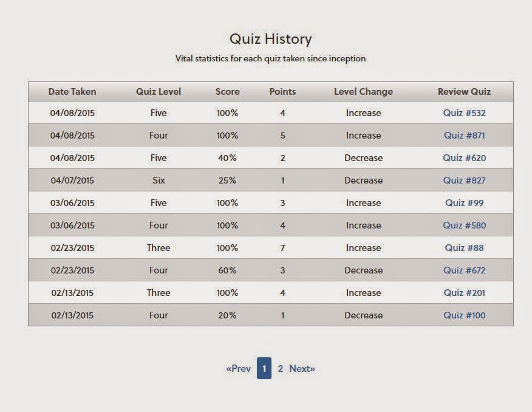Open the Quiz #871 review link

click(464, 136)
